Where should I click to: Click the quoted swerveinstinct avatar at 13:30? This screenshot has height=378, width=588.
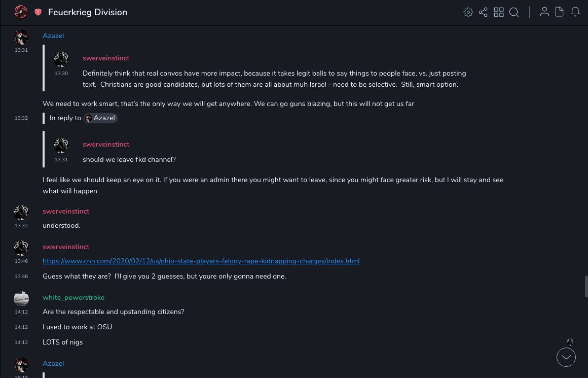coord(61,59)
